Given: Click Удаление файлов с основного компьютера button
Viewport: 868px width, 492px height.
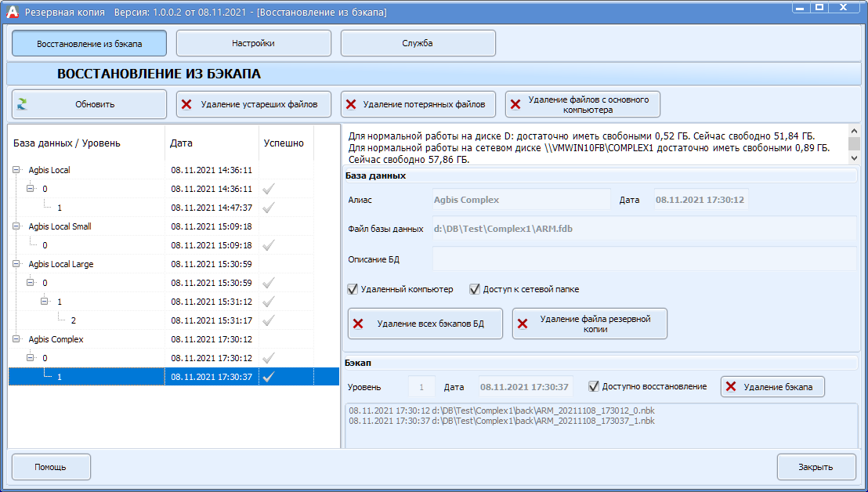Looking at the screenshot, I should pos(582,104).
